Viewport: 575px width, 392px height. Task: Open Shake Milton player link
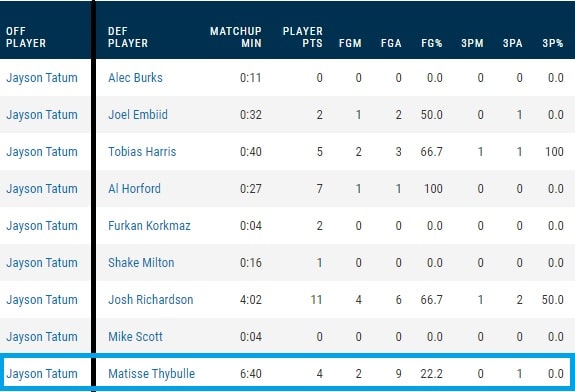141,263
